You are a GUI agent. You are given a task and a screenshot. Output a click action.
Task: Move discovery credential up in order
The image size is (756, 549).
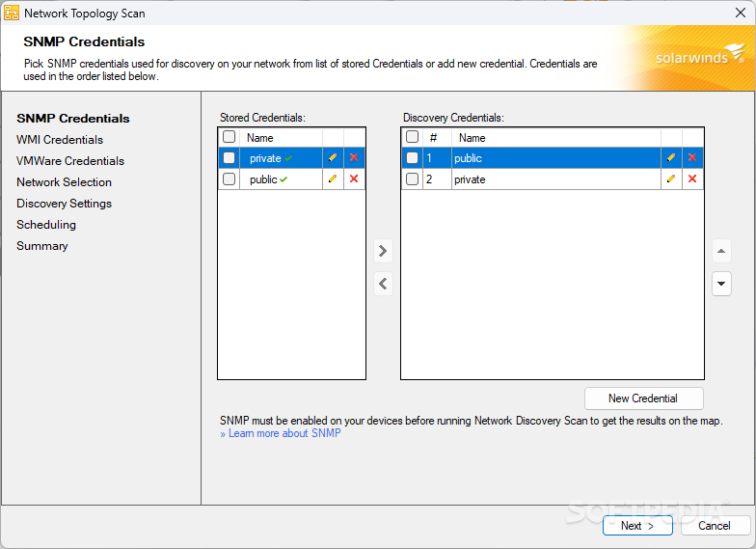721,251
